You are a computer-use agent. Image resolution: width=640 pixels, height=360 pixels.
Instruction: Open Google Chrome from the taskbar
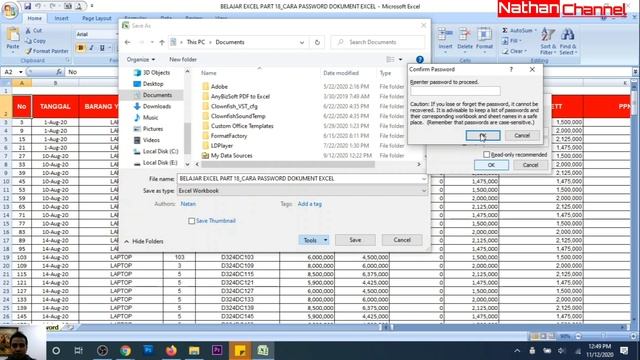point(125,351)
